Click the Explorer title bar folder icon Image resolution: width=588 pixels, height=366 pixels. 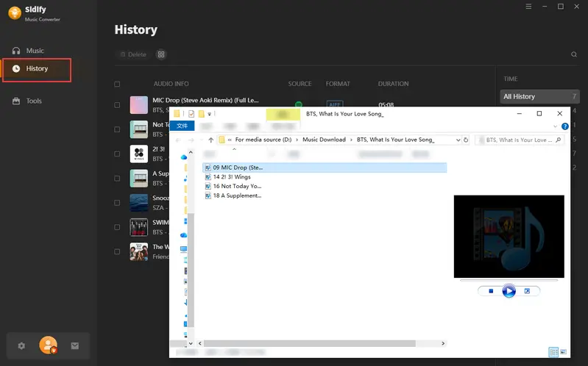click(x=177, y=113)
